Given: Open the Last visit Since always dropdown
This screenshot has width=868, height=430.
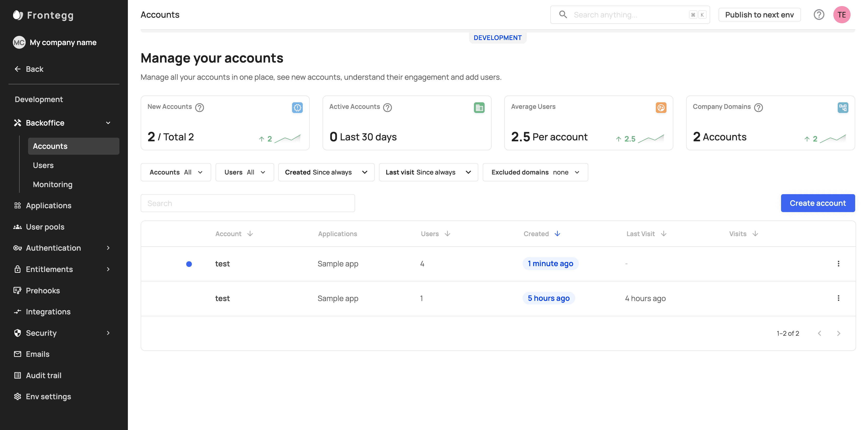Looking at the screenshot, I should click(428, 172).
